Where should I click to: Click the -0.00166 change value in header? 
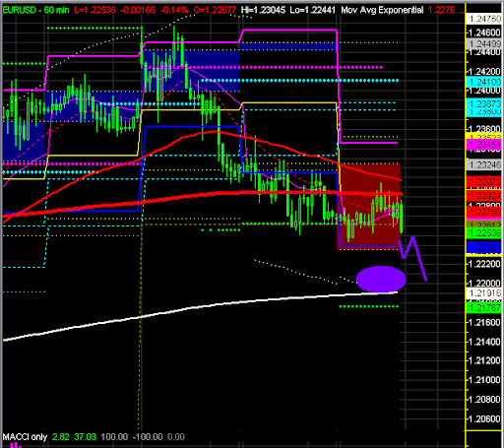(x=138, y=10)
